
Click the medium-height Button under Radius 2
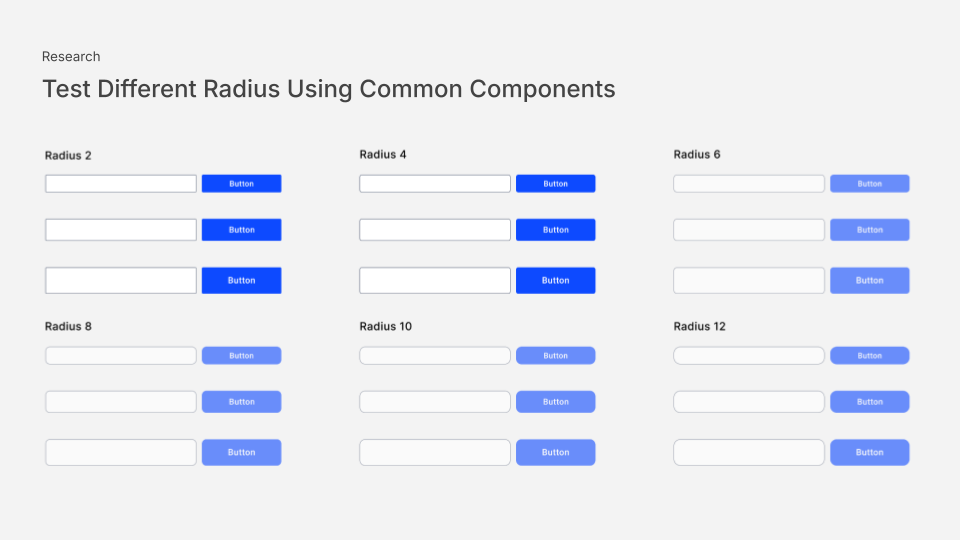(x=241, y=230)
